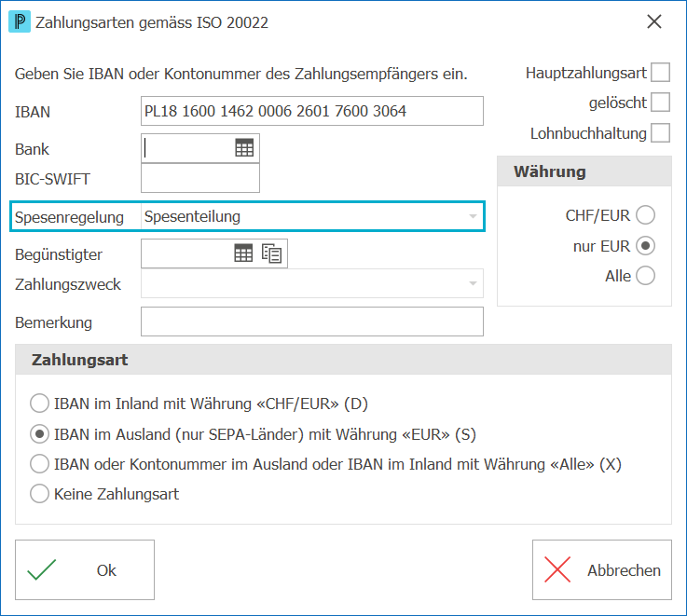Choose the Alle currency radio button
687x616 pixels.
(645, 276)
